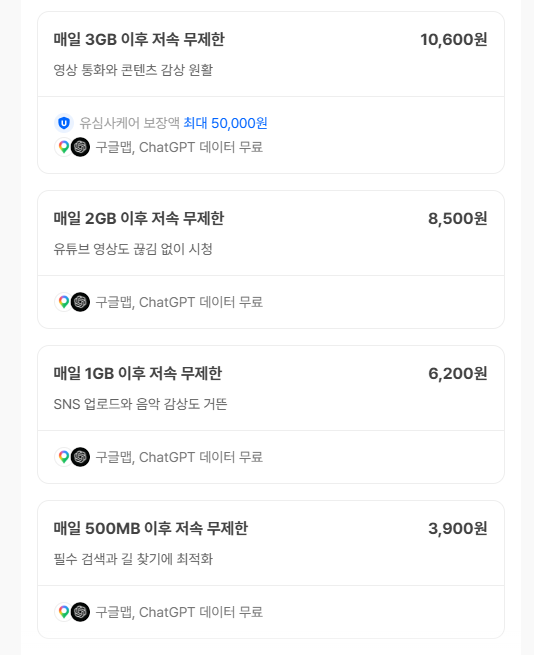Select the 매일 3GB 이후 저속 무제한 plan
The width and height of the screenshot is (534, 655).
click(x=271, y=92)
